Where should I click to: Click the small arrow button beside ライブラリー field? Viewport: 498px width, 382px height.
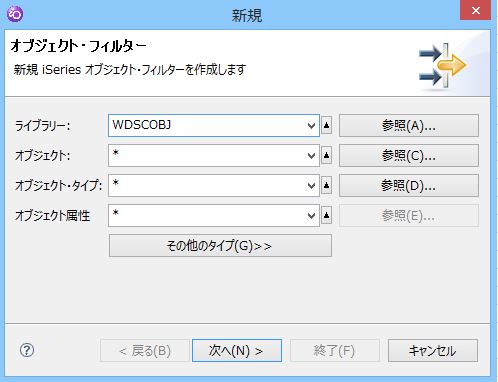coord(327,125)
